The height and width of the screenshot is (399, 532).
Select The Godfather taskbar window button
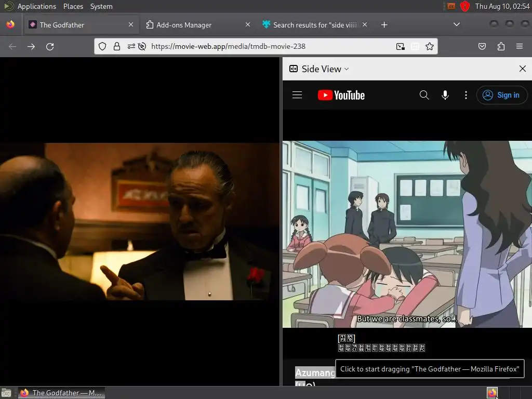pos(61,393)
